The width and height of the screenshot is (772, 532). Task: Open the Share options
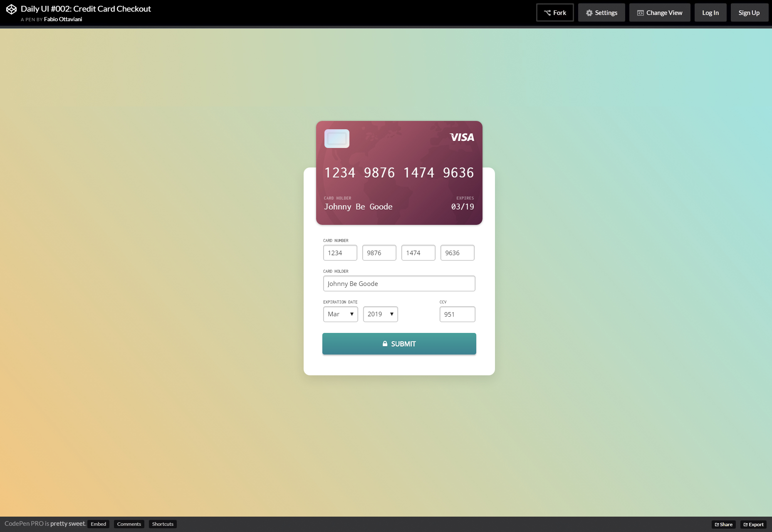[x=723, y=525]
